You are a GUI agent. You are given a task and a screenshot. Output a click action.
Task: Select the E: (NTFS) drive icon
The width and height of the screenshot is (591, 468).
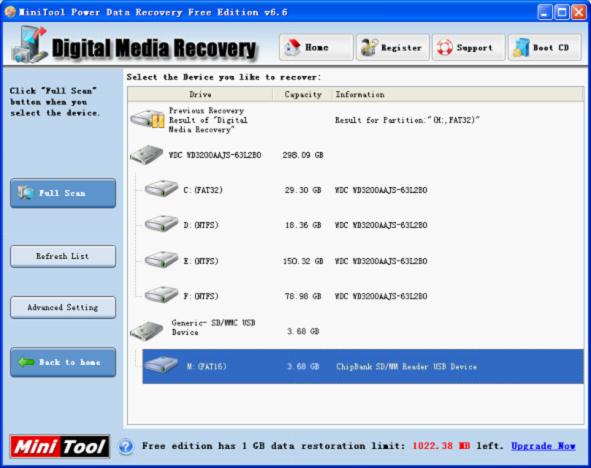[x=161, y=260]
